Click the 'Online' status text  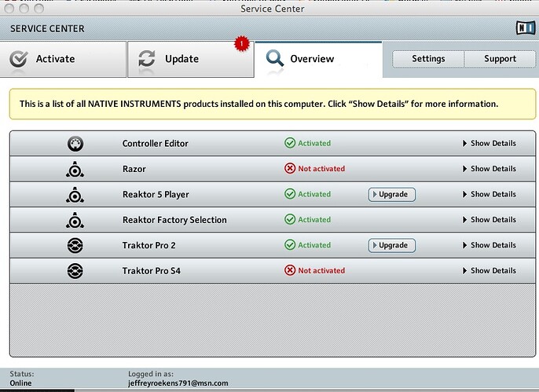pos(20,383)
